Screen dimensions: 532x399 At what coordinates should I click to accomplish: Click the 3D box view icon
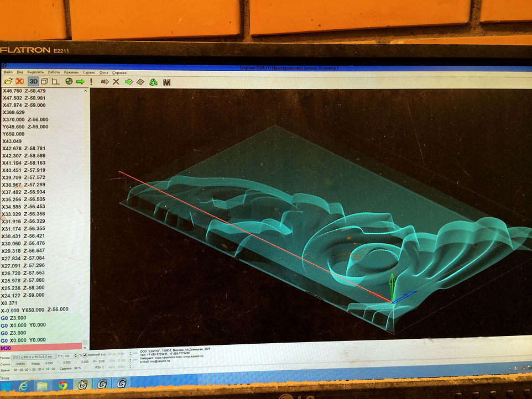point(45,81)
